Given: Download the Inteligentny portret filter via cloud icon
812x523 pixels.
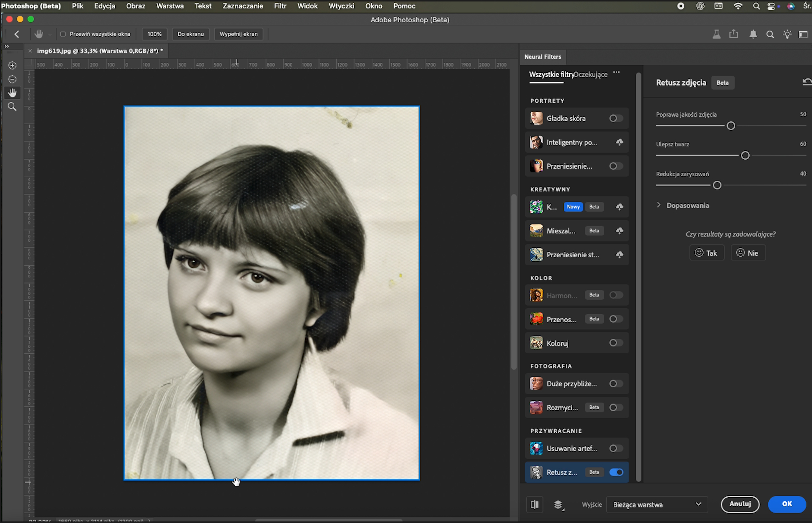Looking at the screenshot, I should coord(619,142).
